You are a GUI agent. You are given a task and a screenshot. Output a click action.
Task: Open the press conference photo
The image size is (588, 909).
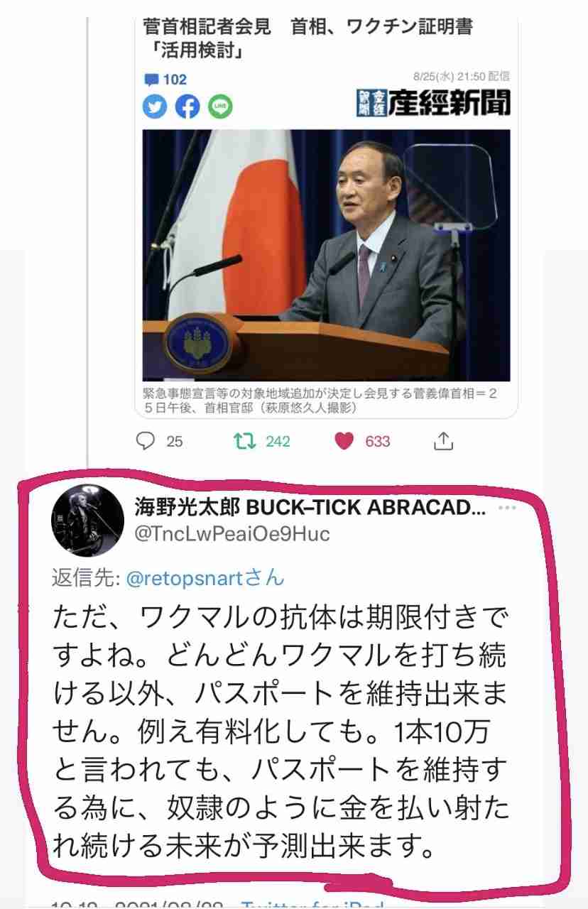(x=326, y=256)
